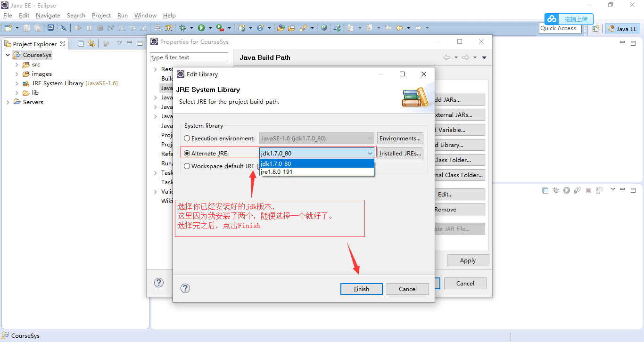Click the Suspend pause icon
The width and height of the screenshot is (644, 342).
tap(89, 28)
